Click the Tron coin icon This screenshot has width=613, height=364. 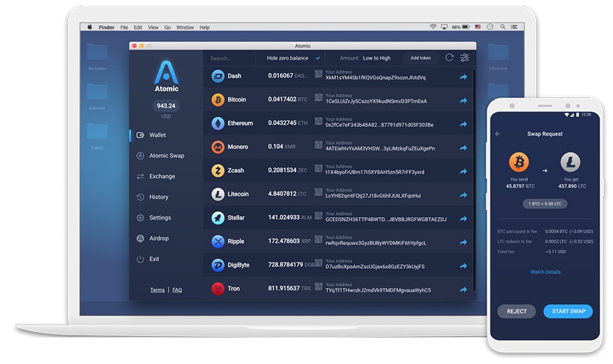(218, 288)
